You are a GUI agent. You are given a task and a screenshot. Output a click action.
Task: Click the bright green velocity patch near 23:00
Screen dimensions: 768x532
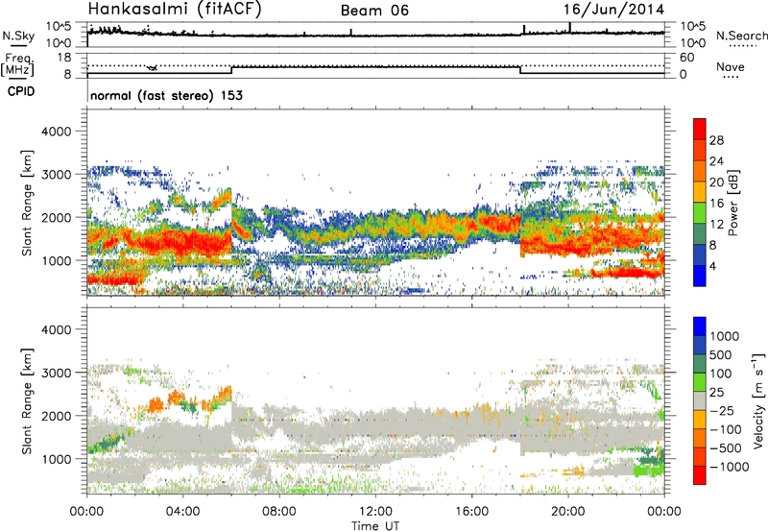(647, 471)
